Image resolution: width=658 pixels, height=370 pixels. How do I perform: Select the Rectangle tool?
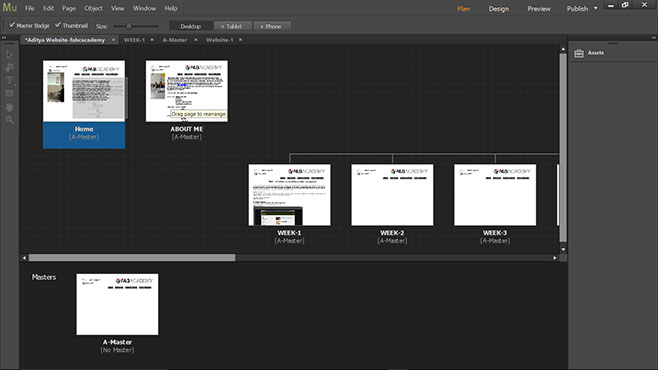[x=9, y=93]
